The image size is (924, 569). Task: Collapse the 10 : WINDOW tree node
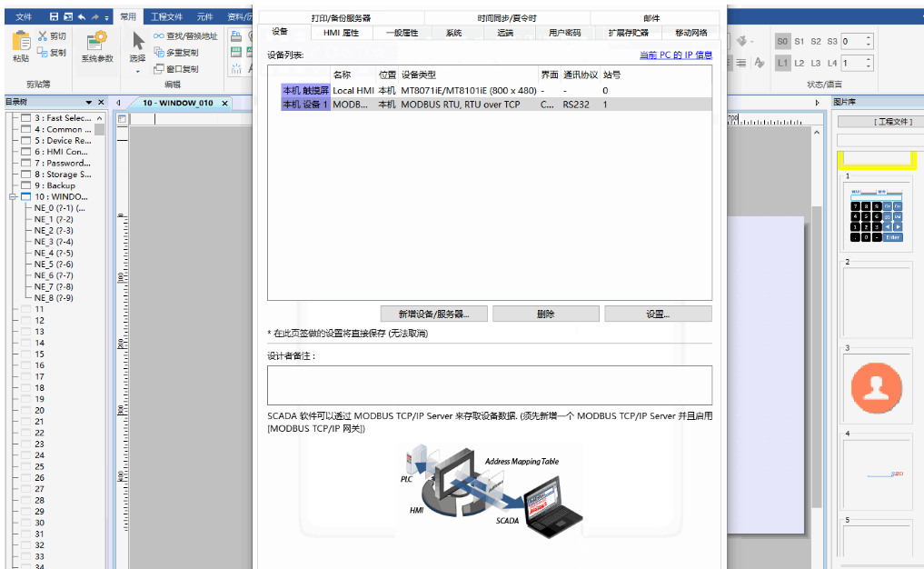13,196
